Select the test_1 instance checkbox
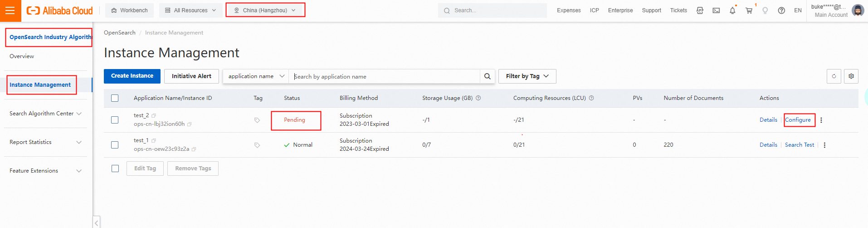This screenshot has height=228, width=868. tap(115, 145)
